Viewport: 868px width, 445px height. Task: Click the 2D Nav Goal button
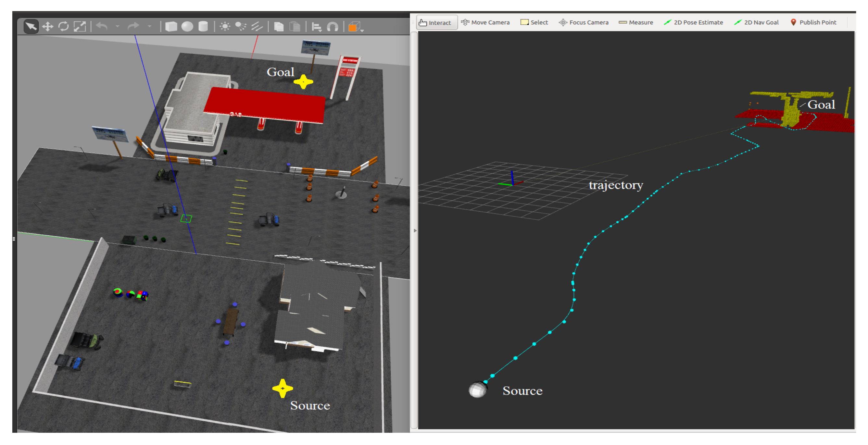(757, 23)
